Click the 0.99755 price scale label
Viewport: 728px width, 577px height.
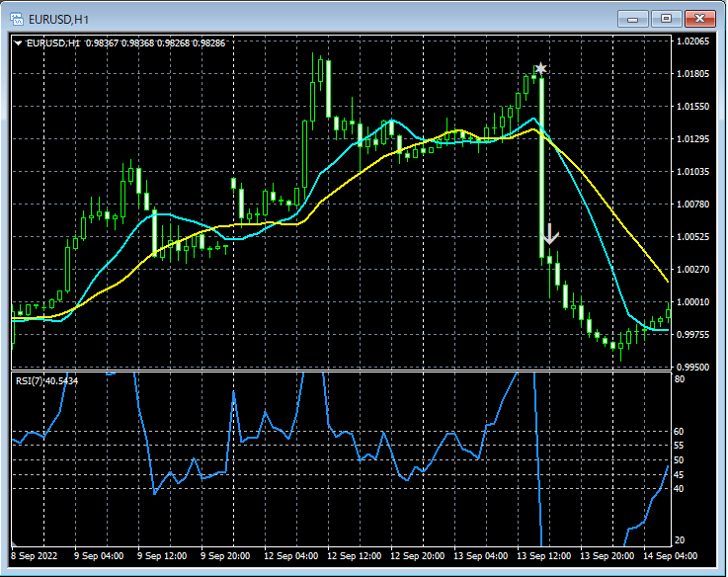click(x=692, y=335)
